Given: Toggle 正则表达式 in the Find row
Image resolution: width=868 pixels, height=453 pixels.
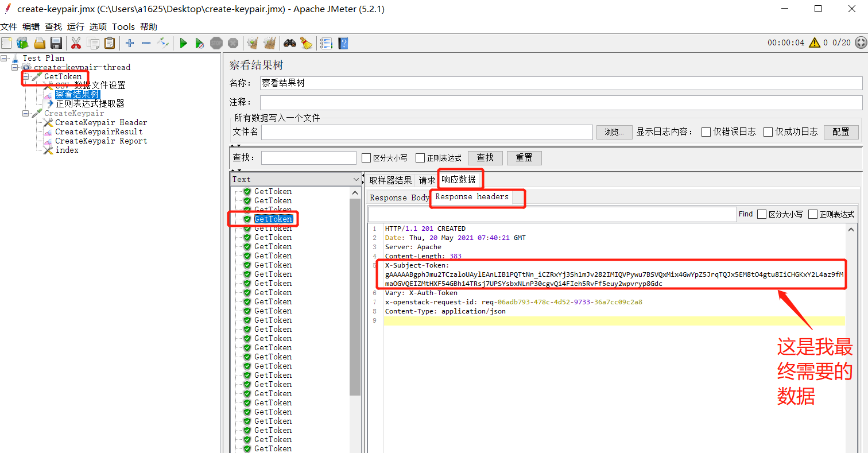Looking at the screenshot, I should [813, 214].
